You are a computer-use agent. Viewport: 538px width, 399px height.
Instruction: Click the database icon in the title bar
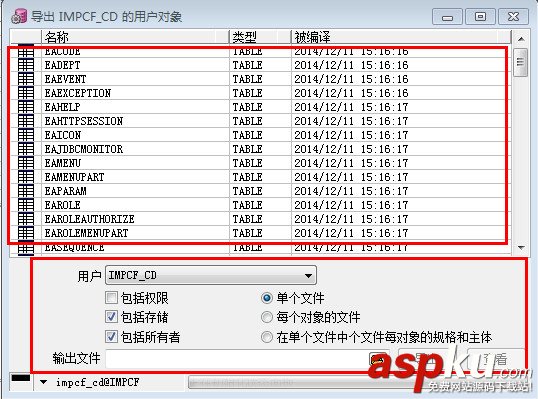(19, 16)
